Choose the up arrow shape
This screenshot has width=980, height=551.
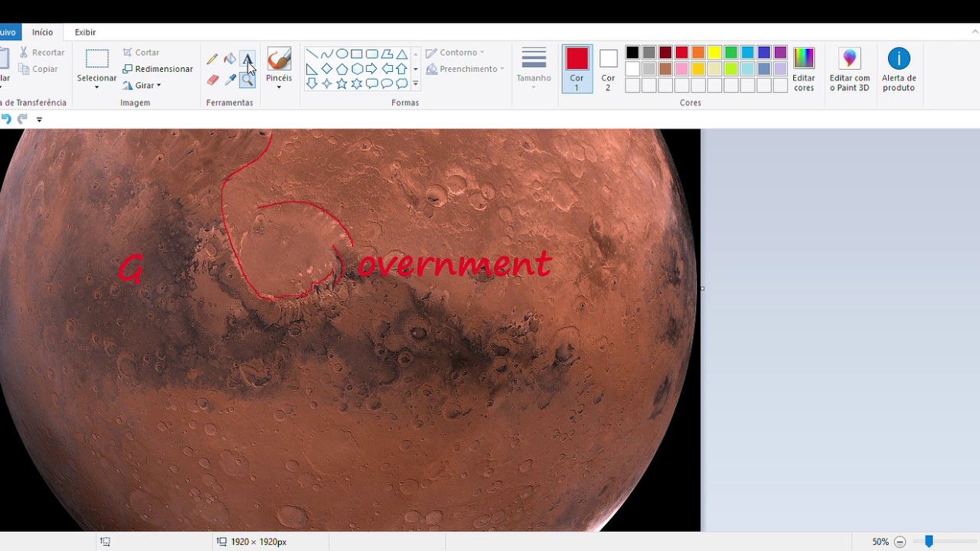[x=401, y=69]
